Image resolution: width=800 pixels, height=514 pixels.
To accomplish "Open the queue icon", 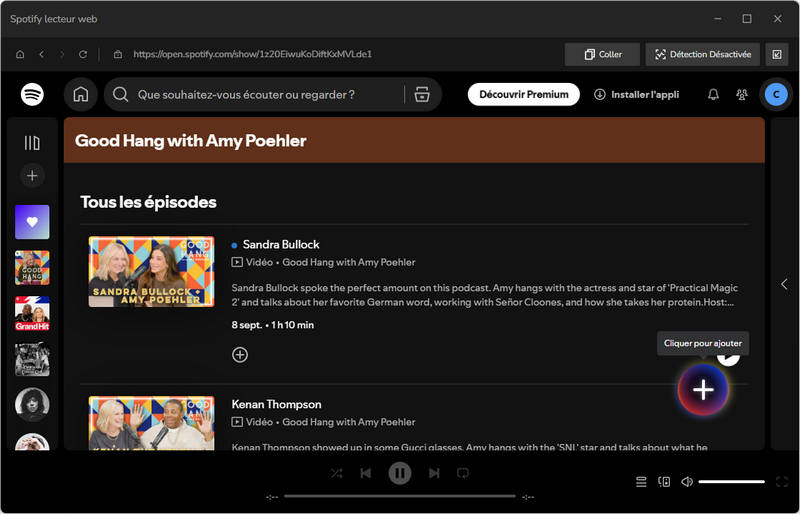I will 641,482.
